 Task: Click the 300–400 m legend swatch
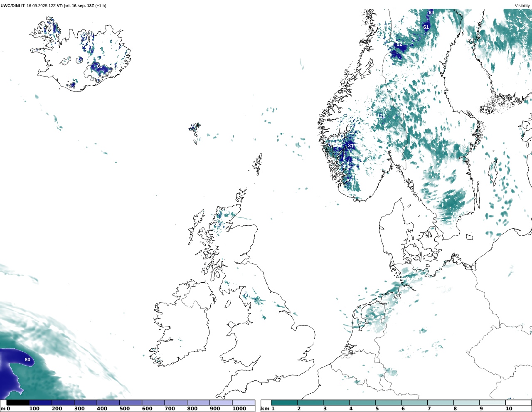tap(85, 402)
